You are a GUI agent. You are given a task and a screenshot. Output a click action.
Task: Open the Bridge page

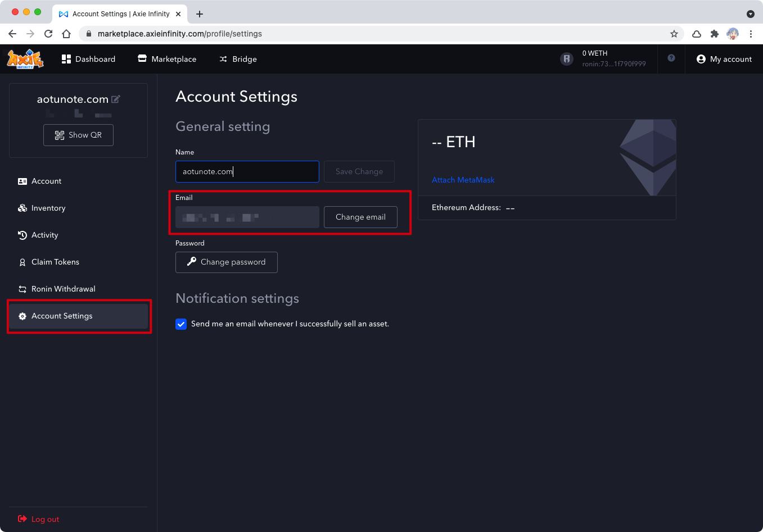coord(238,59)
